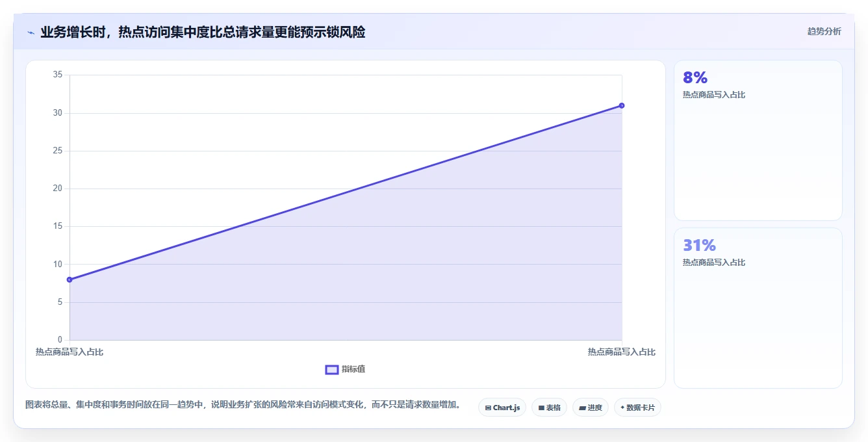Click the lightning trend icon beside the title

pyautogui.click(x=31, y=32)
